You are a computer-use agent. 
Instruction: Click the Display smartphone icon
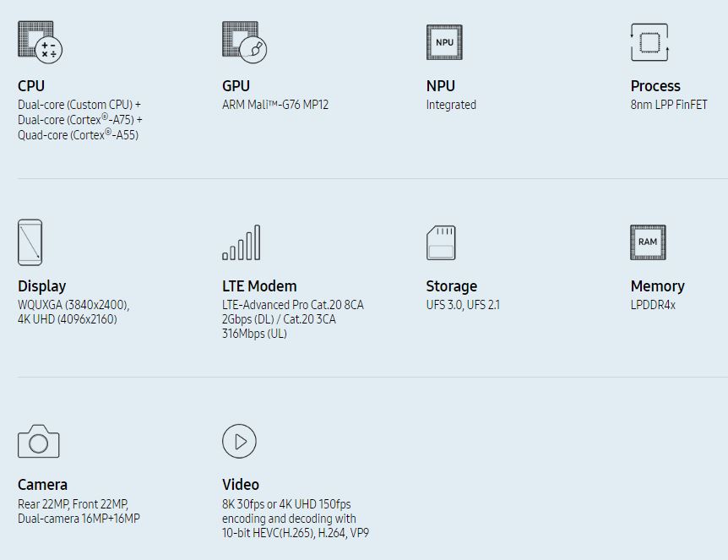(30, 242)
